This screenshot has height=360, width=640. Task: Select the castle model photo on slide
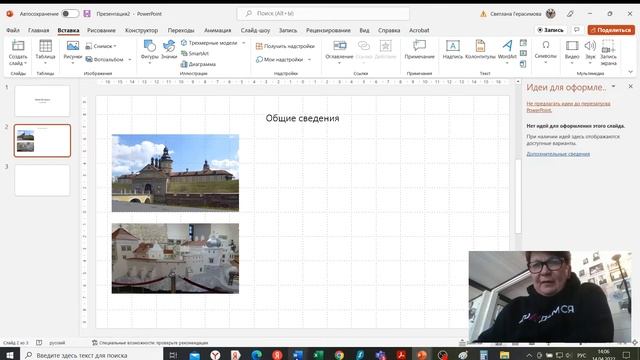pos(176,258)
